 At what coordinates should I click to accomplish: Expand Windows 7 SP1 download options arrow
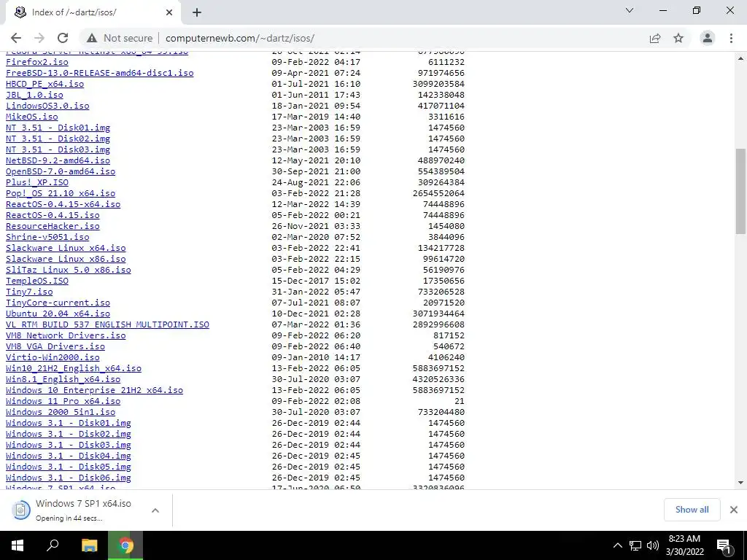[x=155, y=510]
